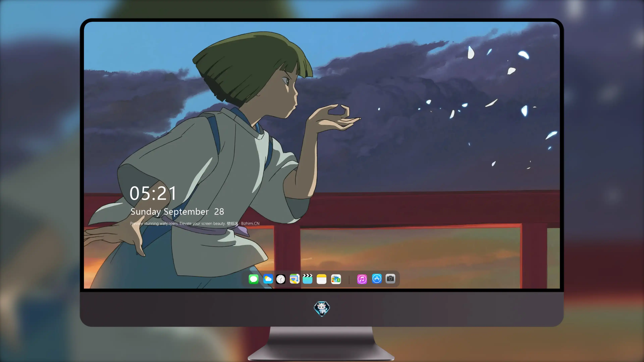Select the "Sunday September 28" date text
Screen dimensions: 644x362
(177, 212)
